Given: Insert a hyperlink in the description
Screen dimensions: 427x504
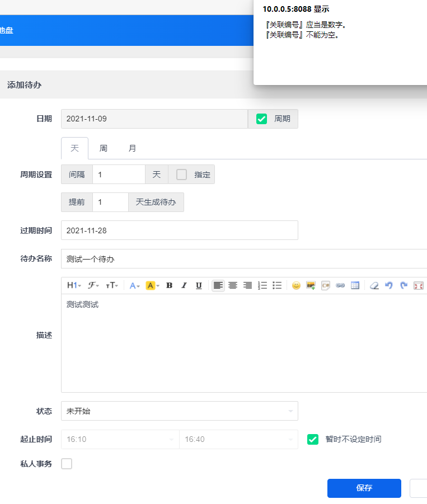Looking at the screenshot, I should [x=340, y=285].
